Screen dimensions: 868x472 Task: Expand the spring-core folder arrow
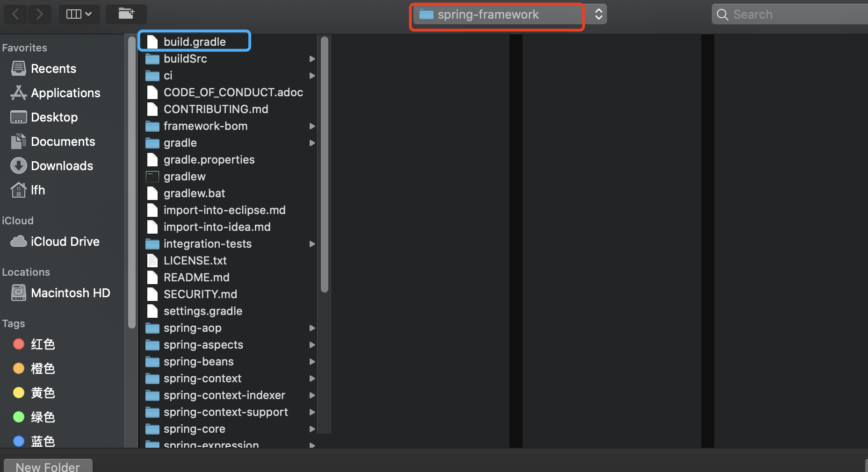pos(312,429)
